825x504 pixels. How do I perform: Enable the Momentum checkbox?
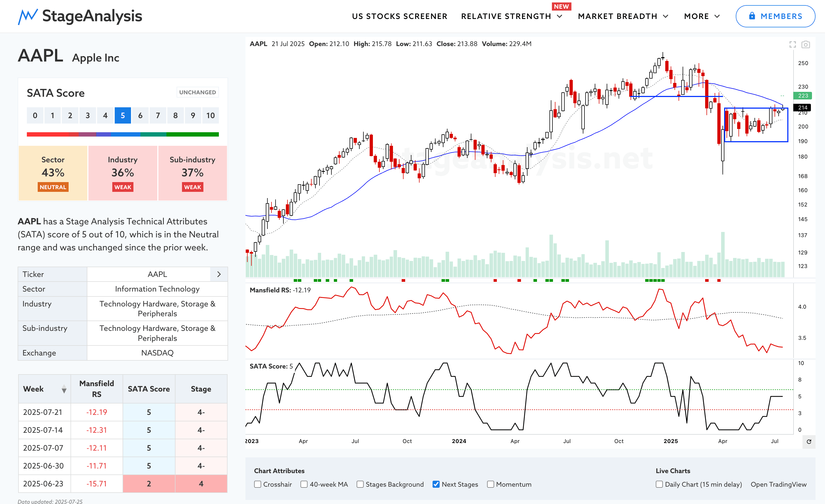pos(491,484)
